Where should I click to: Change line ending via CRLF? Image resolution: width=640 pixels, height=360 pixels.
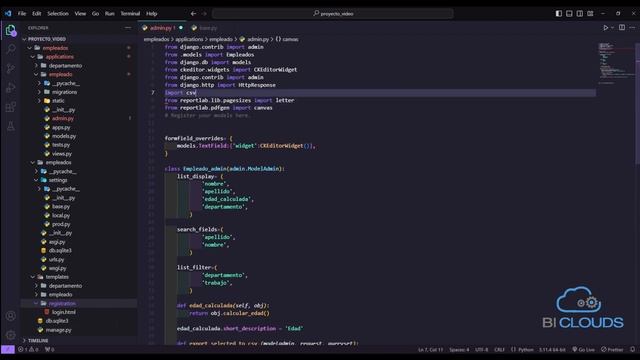click(x=500, y=350)
